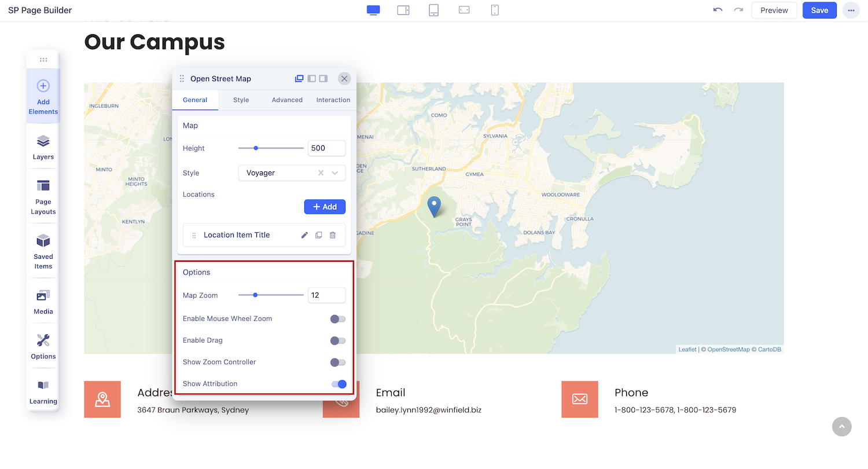868x469 pixels.
Task: Click the Add Elements plus icon
Action: coord(43,86)
